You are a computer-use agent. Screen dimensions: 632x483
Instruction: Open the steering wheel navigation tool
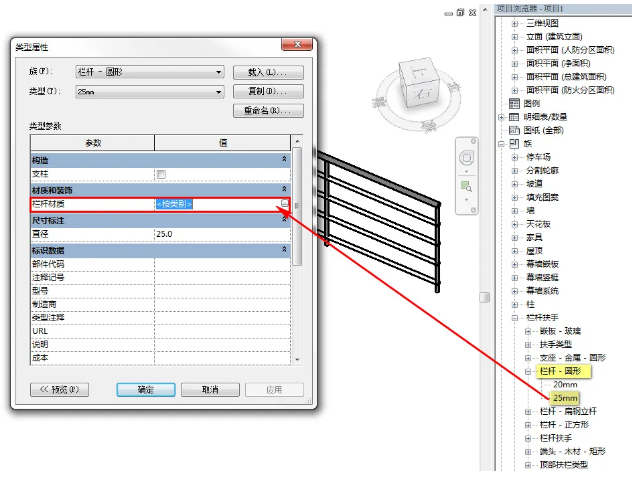click(x=467, y=159)
